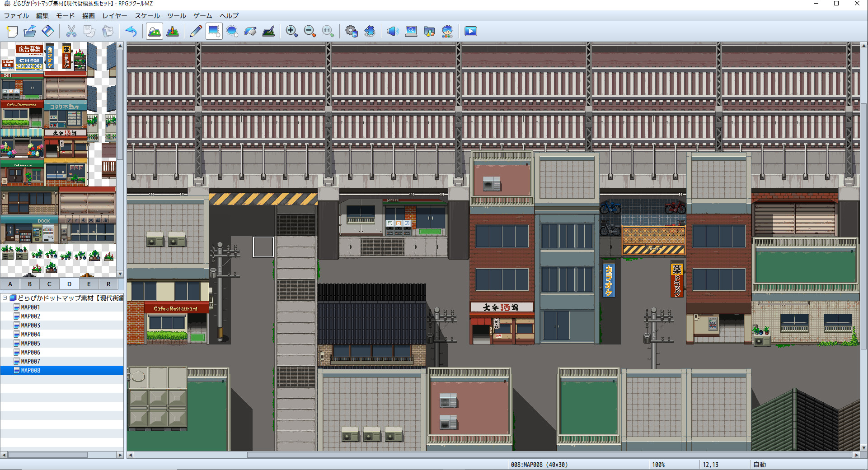Open the Character Generator

(x=447, y=31)
